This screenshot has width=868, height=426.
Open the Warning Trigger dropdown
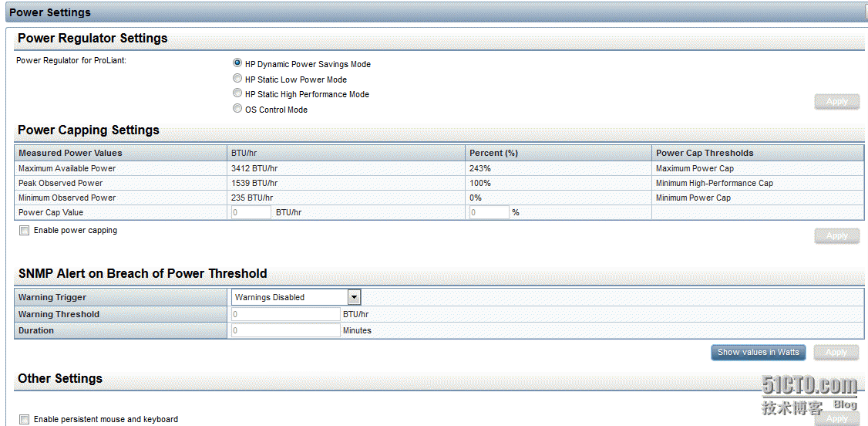point(296,297)
